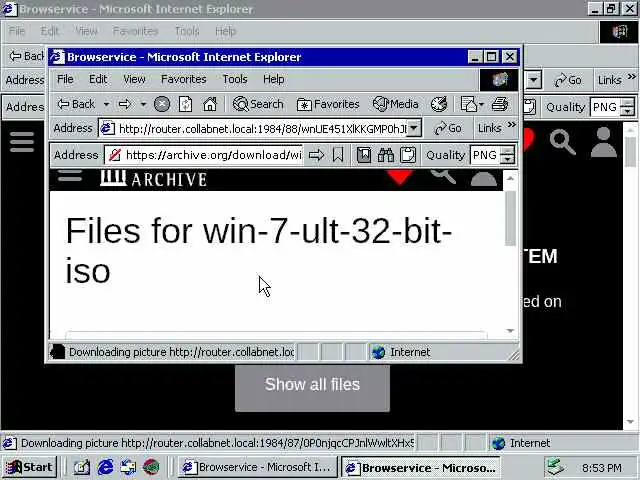Expand the front window address bar dropdown
The width and height of the screenshot is (640, 480).
click(414, 129)
